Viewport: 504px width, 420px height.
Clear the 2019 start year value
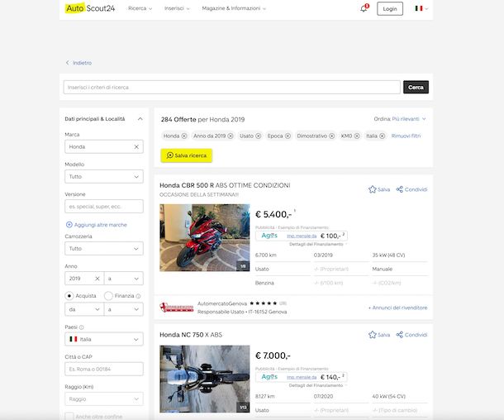point(97,279)
